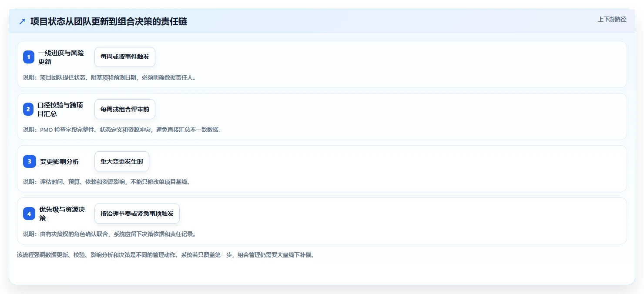The image size is (644, 294).
Task: Select step title 口径校验与跨项目汇总
Action: (x=60, y=109)
